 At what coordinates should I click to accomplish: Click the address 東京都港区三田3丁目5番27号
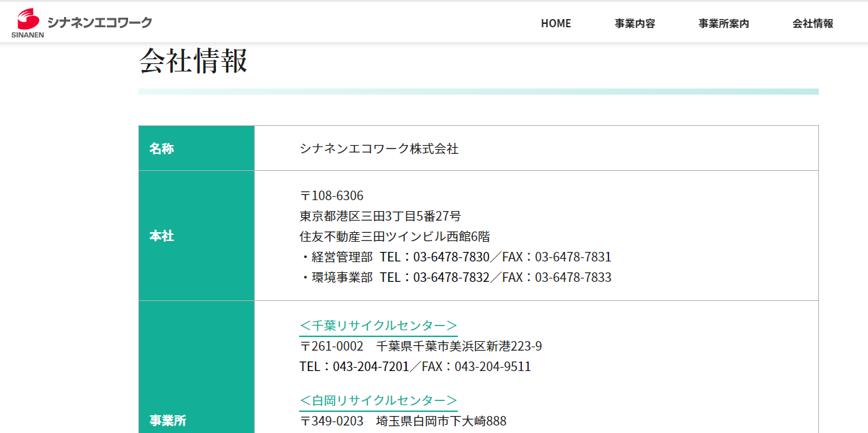click(380, 216)
